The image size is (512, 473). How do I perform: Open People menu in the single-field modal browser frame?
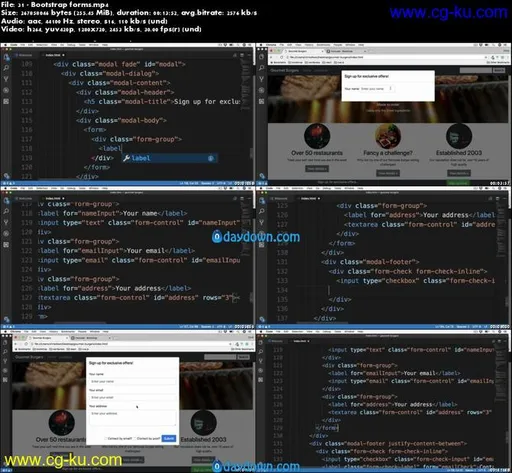coord(338,45)
